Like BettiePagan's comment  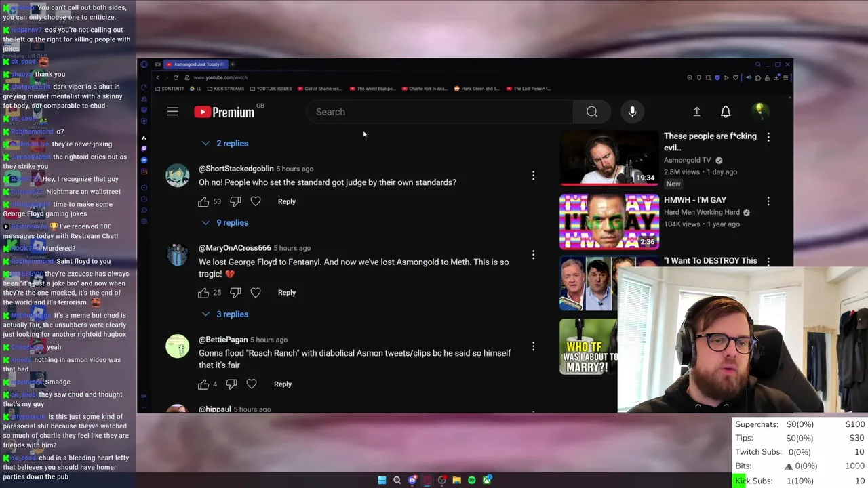[203, 384]
